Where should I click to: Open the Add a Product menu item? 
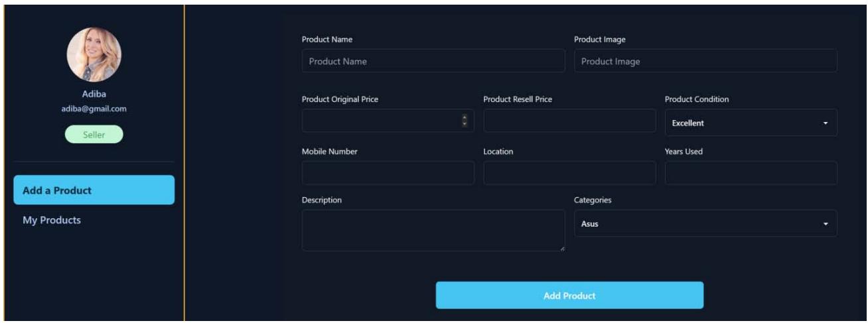pyautogui.click(x=94, y=190)
